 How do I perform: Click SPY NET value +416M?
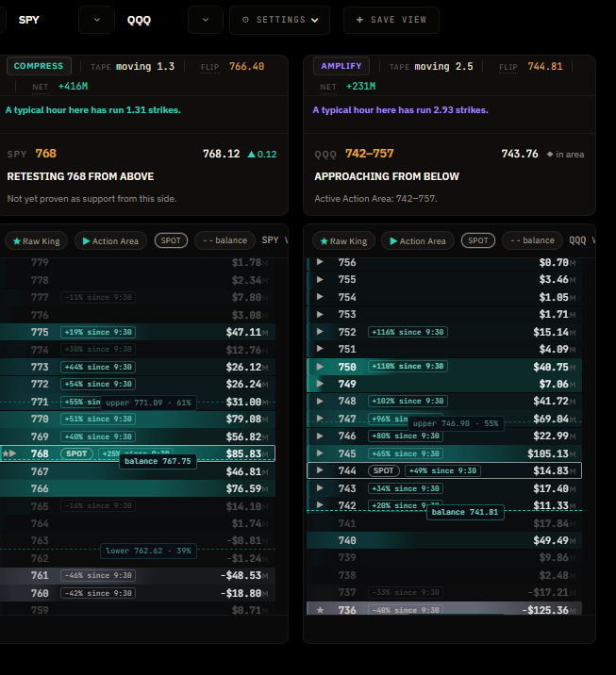point(73,87)
